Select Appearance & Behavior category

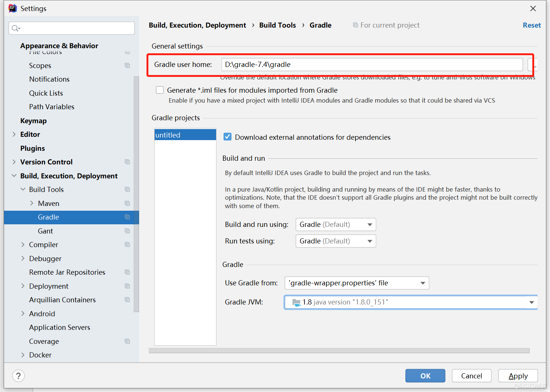click(59, 46)
